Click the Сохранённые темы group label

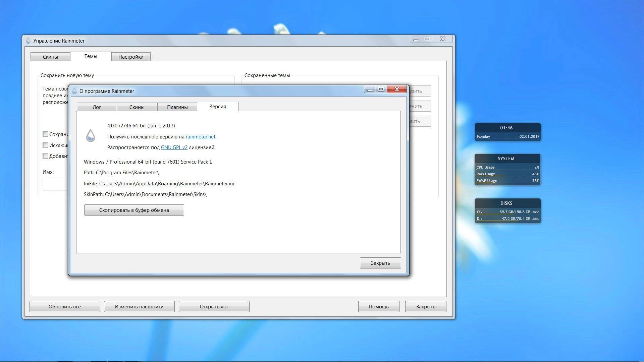click(x=267, y=75)
